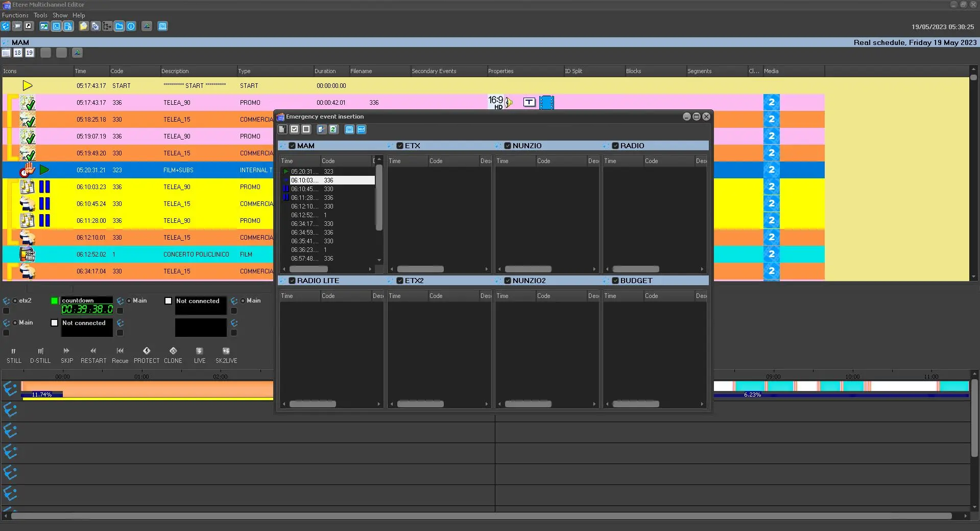980x531 pixels.
Task: Click the right arrow of bottom horizontal scrollbar
Action: 965,516
